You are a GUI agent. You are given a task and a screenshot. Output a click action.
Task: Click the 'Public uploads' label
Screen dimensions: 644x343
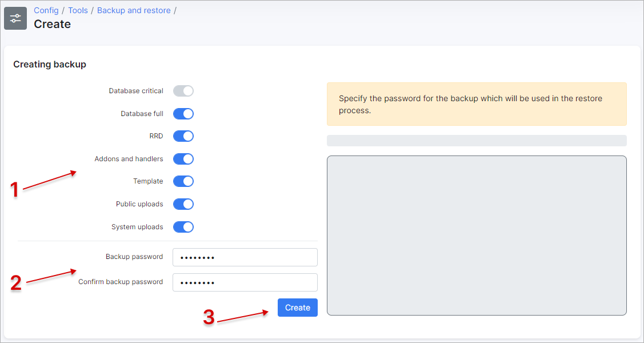(139, 204)
